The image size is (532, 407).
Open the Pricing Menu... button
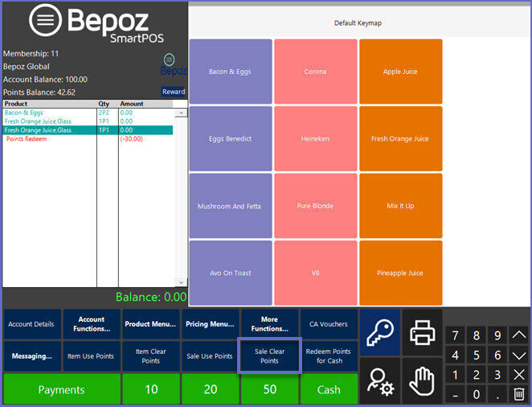[210, 324]
